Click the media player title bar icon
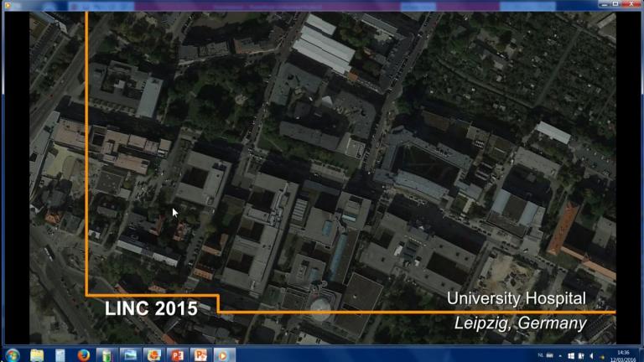 click(x=8, y=5)
